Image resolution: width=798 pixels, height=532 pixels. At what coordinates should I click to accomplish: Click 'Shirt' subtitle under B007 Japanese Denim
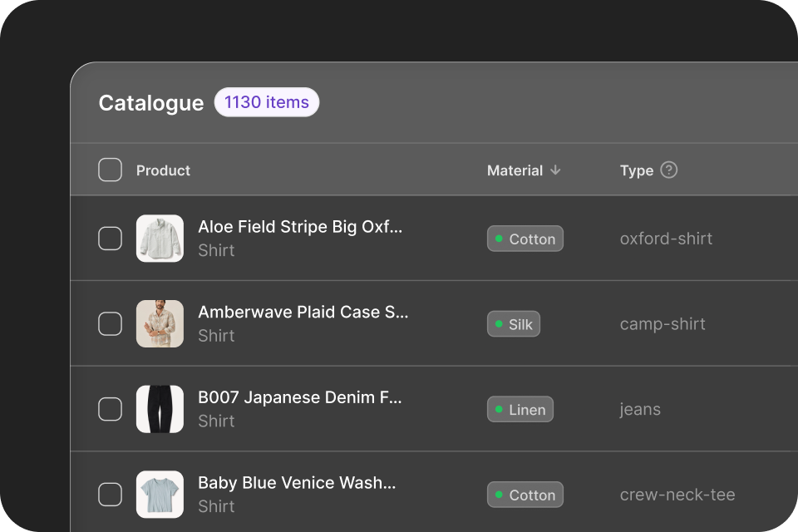point(216,421)
